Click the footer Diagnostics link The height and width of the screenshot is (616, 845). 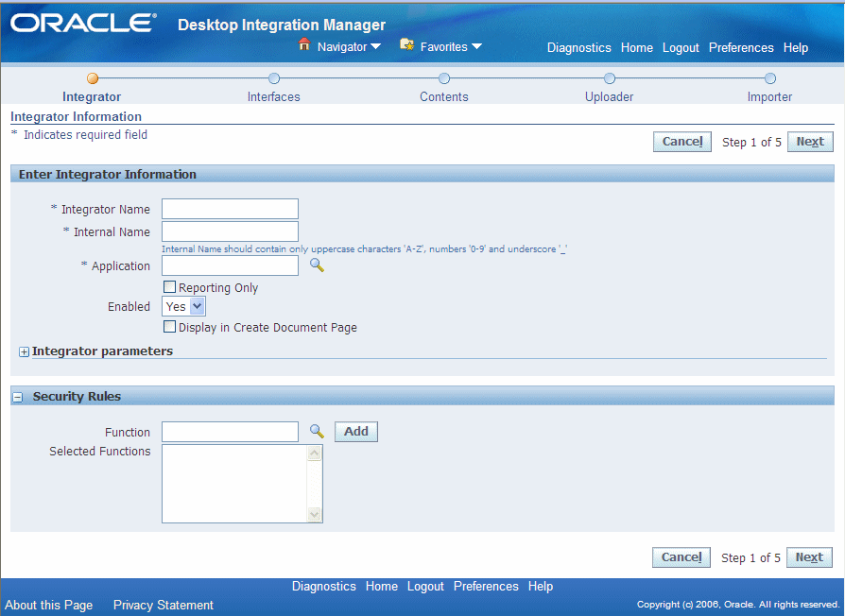pos(324,587)
